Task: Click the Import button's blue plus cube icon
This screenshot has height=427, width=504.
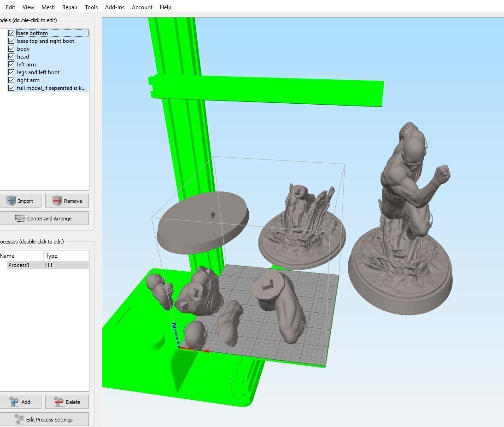Action: [11, 201]
